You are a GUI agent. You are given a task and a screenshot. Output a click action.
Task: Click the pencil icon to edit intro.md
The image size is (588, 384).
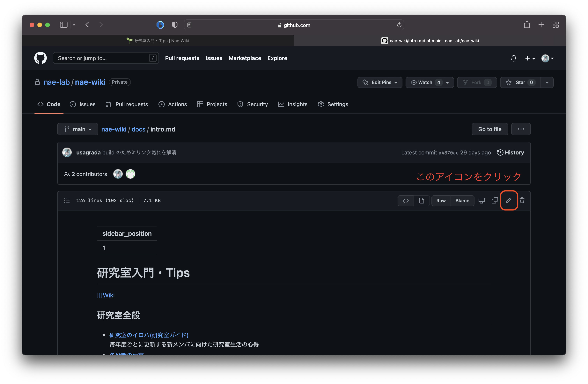[x=509, y=200]
